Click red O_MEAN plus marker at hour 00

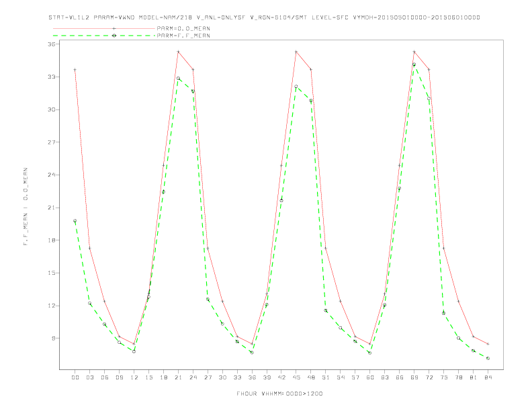75,70
